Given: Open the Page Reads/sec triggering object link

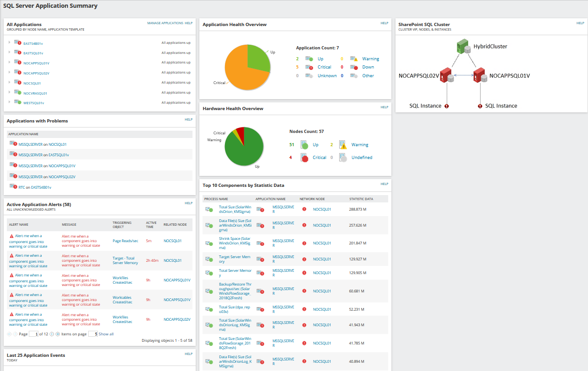Looking at the screenshot, I should (125, 241).
